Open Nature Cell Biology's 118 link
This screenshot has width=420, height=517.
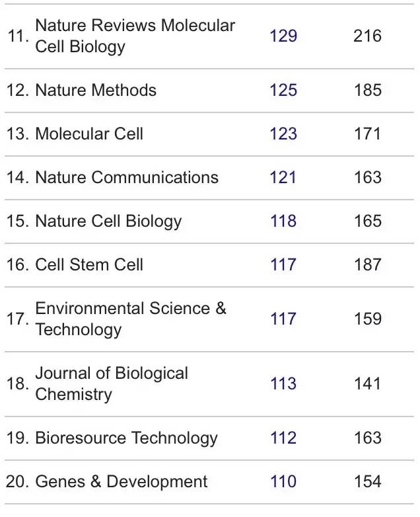pyautogui.click(x=283, y=221)
